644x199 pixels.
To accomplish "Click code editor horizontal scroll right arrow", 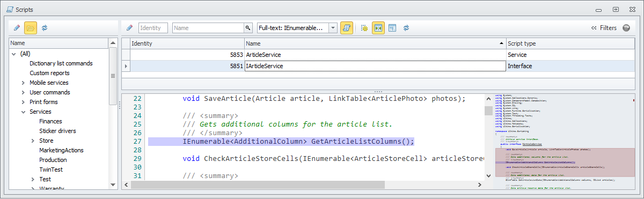I will pos(480,185).
